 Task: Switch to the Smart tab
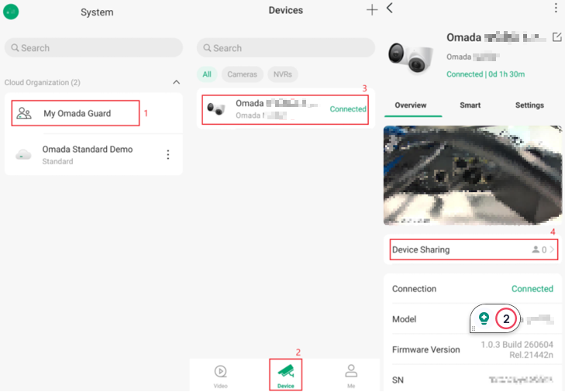click(x=470, y=105)
